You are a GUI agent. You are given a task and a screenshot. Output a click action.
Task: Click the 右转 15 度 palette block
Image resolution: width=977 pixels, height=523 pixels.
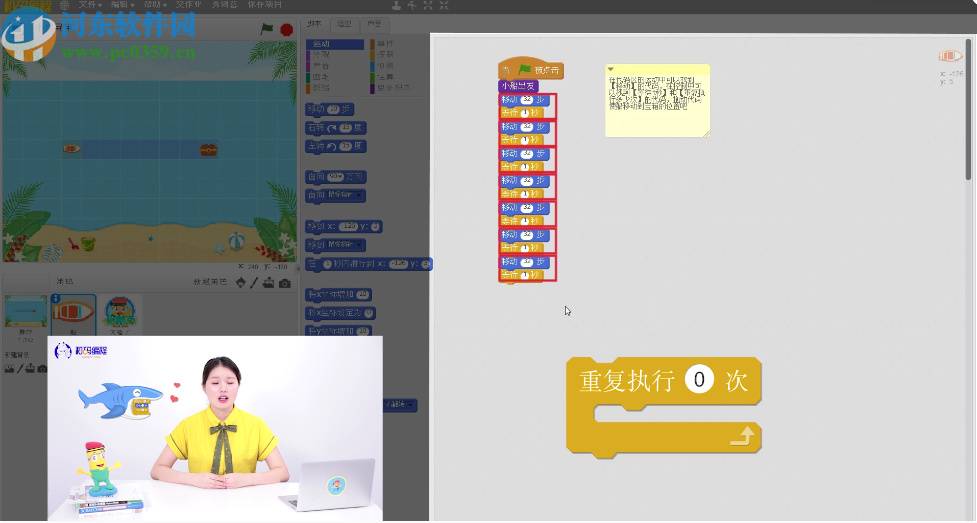[x=336, y=128]
